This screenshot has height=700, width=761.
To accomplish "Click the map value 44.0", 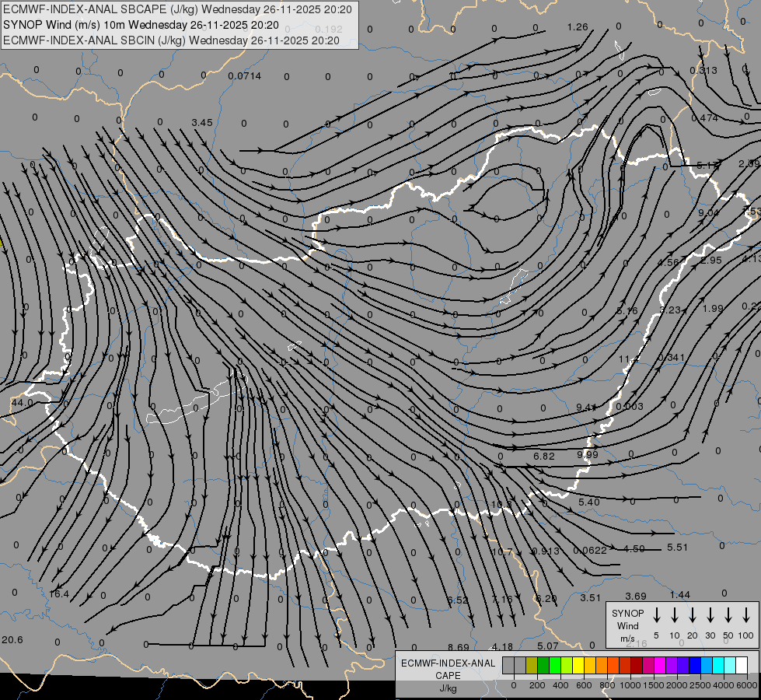I will coord(23,402).
